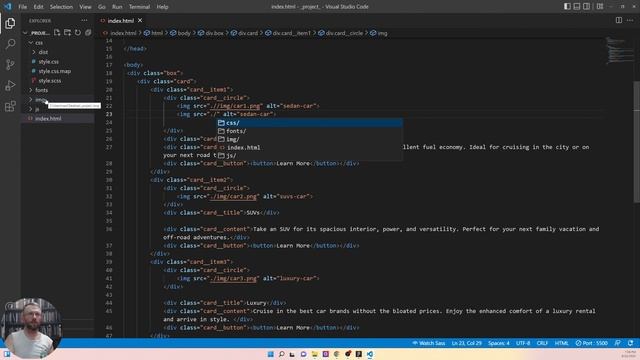Viewport: 640px width, 360px height.
Task: Open the Explorer view in activity bar
Action: 10,23
